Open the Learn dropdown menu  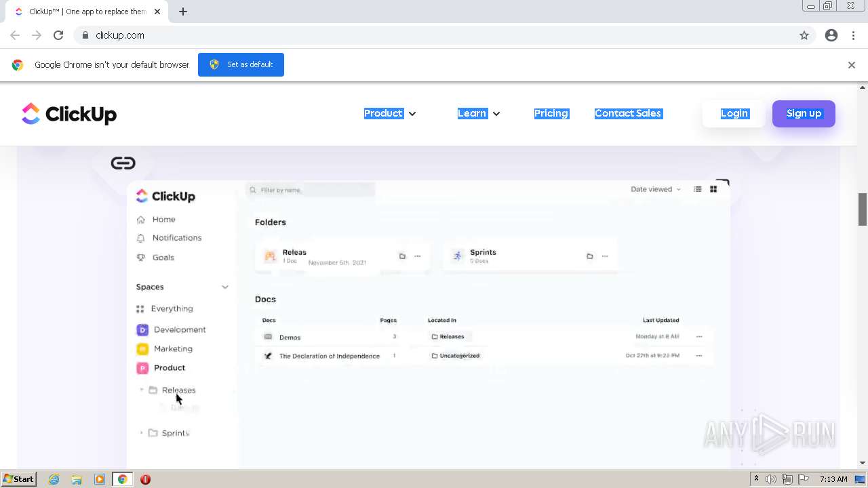479,113
